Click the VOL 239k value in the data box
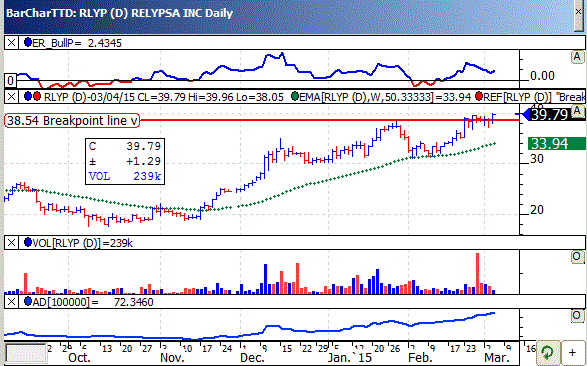 click(x=125, y=176)
